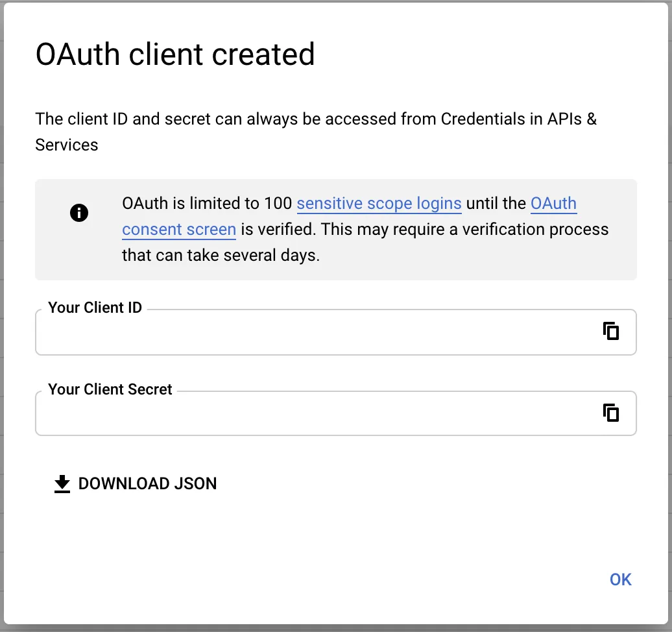Click the 'Your Client ID' field label

(x=95, y=308)
